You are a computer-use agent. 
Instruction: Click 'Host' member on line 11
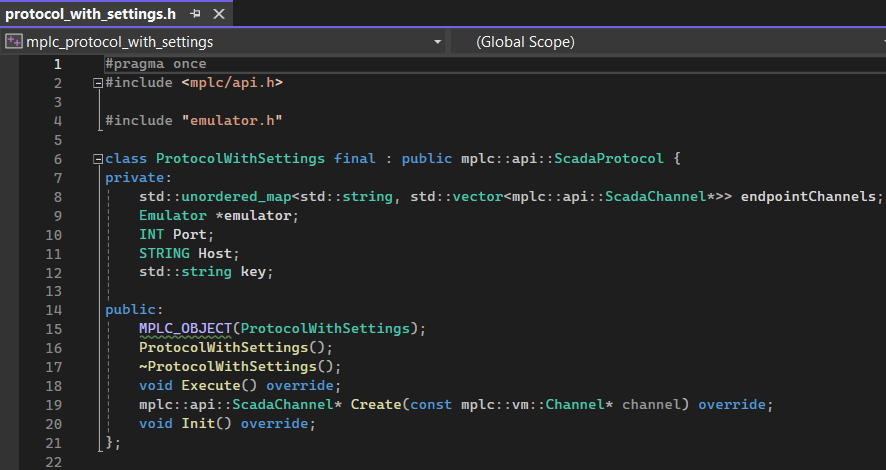coord(215,253)
